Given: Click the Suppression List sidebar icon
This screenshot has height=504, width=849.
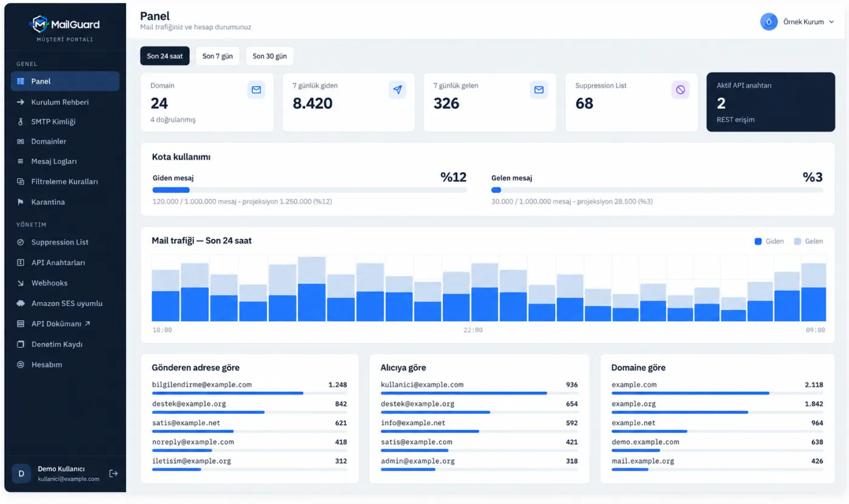Looking at the screenshot, I should (20, 242).
